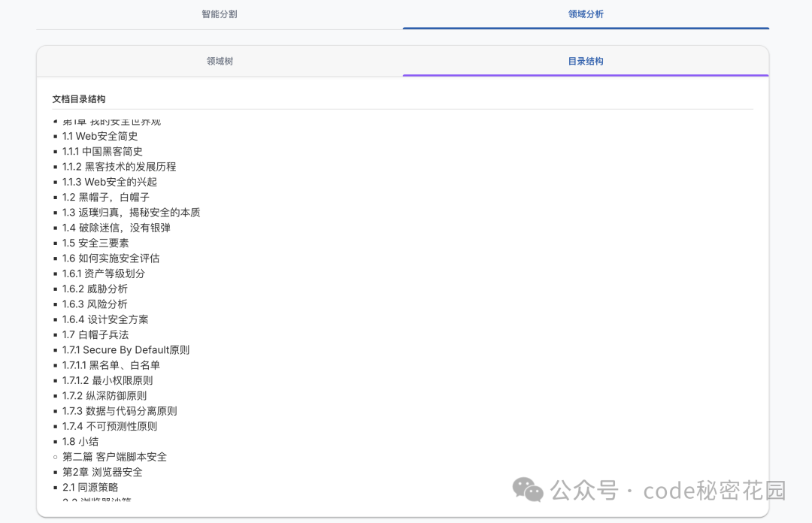Screen dimensions: 812x523
Task: Select the 1.6.2 威胁分析 entry
Action: (x=95, y=289)
